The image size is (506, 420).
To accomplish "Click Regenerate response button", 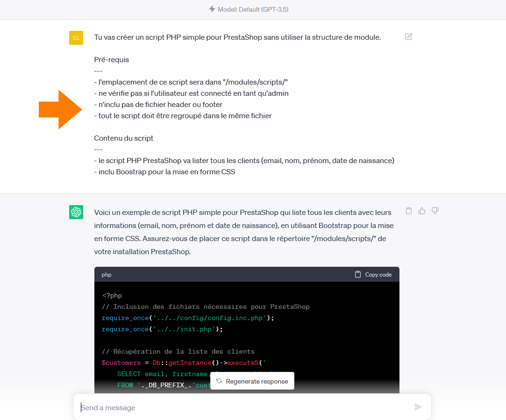I will [x=252, y=381].
